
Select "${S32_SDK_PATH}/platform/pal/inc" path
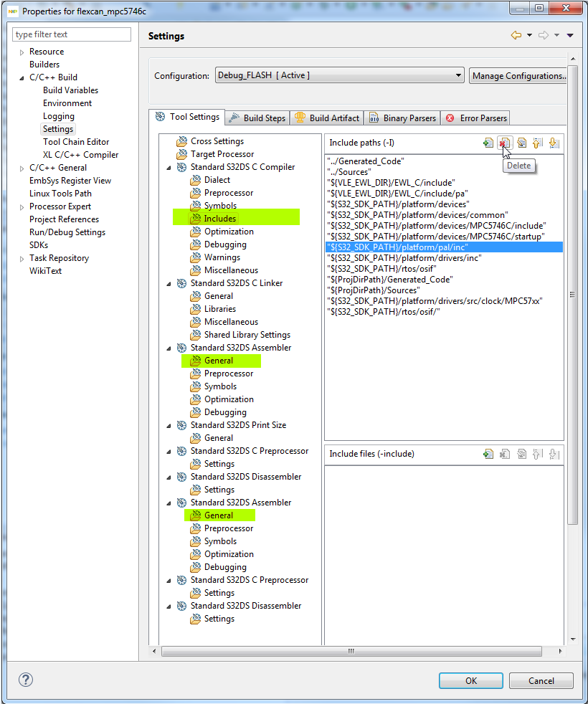click(444, 247)
